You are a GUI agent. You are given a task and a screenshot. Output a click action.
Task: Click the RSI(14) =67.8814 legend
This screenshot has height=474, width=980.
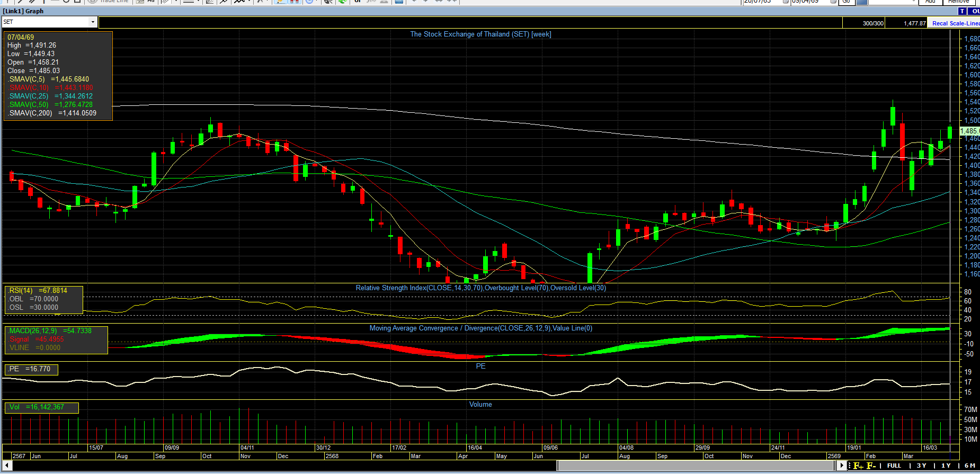click(x=38, y=291)
